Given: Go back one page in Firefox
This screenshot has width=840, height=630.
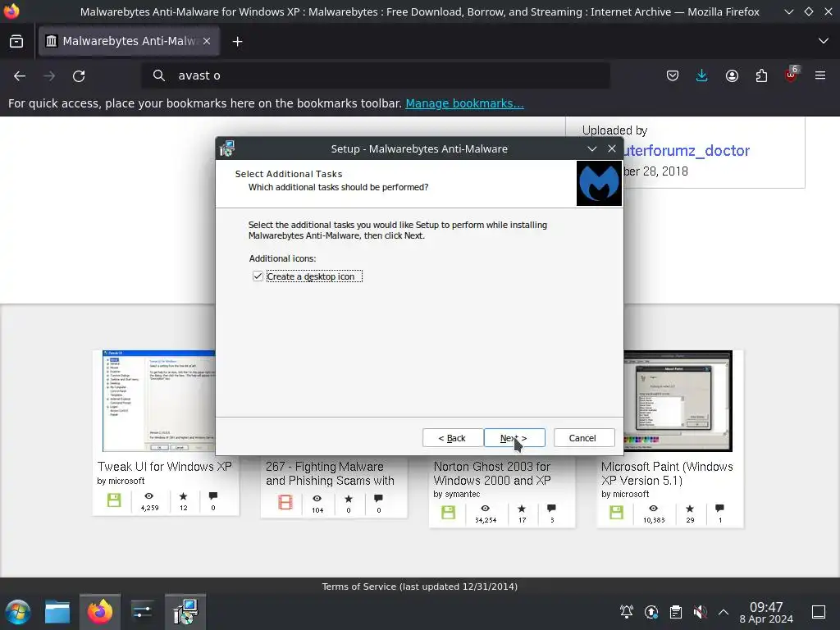Looking at the screenshot, I should (x=20, y=75).
